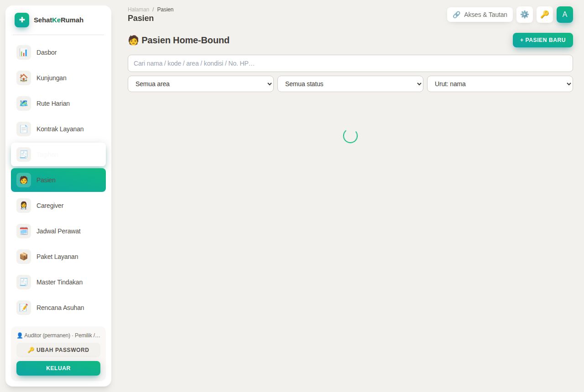Open the user avatar A button
Viewport: 584px width, 392px height.
click(x=565, y=15)
